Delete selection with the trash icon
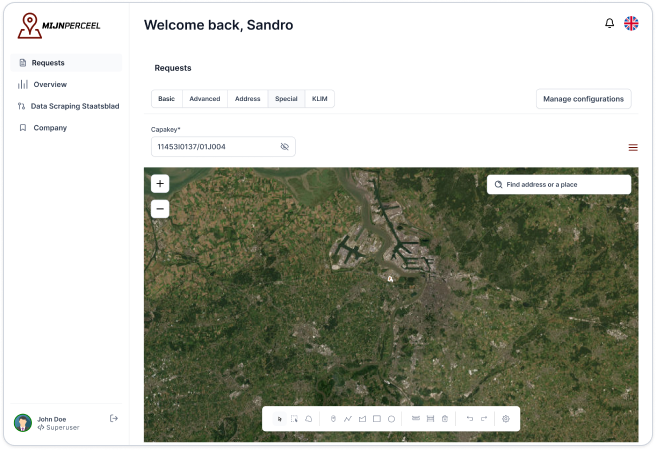Screen dimensions: 656x450 point(444,419)
